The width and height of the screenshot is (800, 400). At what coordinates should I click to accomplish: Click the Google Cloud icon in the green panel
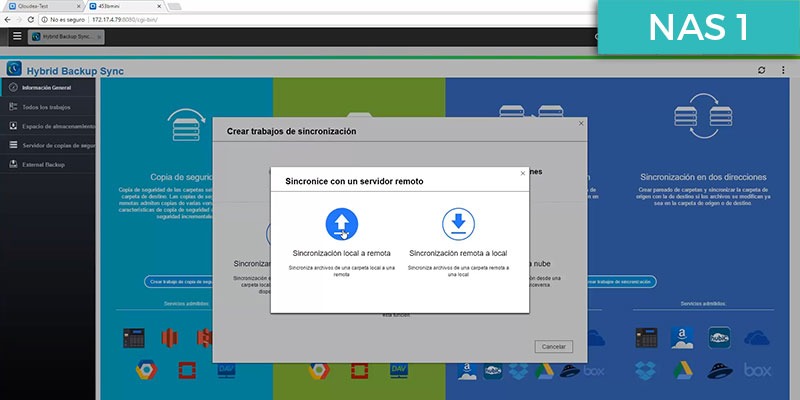(319, 370)
